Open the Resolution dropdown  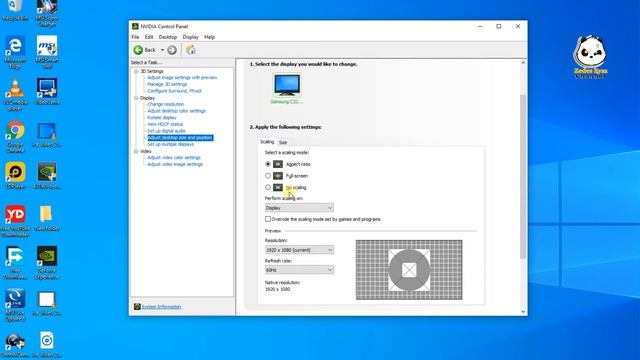pyautogui.click(x=299, y=250)
